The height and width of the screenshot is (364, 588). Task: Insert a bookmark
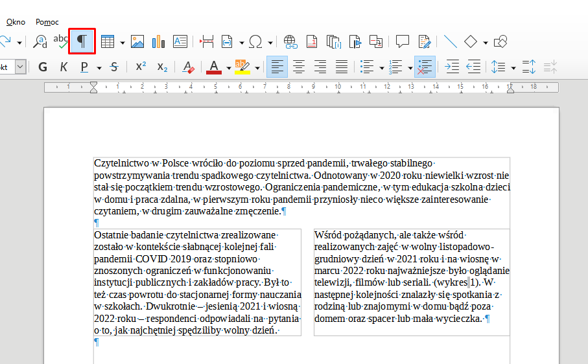(x=355, y=41)
